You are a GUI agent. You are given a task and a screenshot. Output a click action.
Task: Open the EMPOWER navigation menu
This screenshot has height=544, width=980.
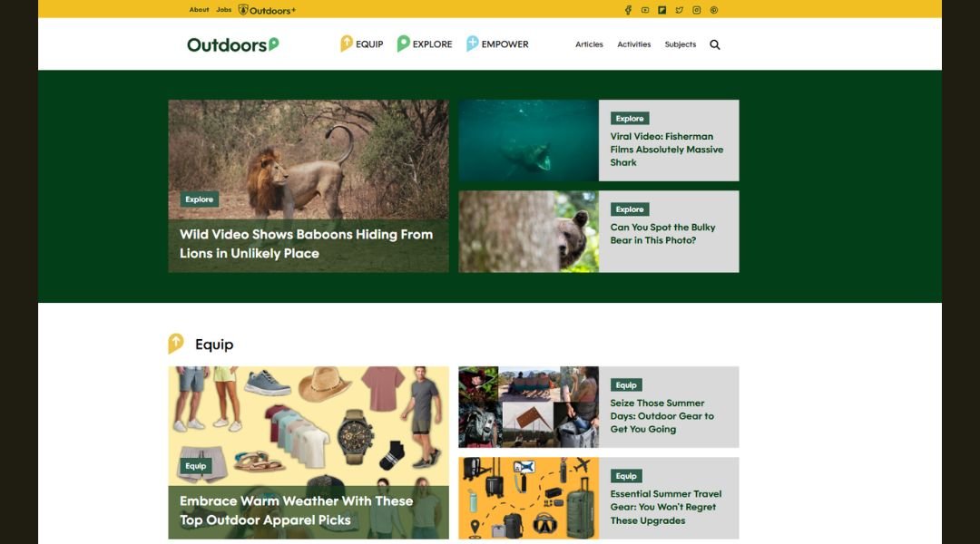[497, 44]
